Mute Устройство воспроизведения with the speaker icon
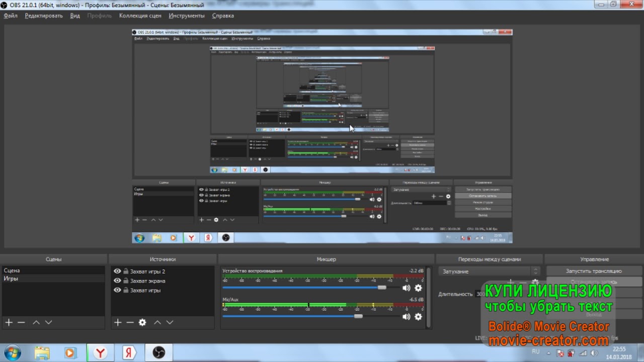This screenshot has width=644, height=362. coord(406,288)
